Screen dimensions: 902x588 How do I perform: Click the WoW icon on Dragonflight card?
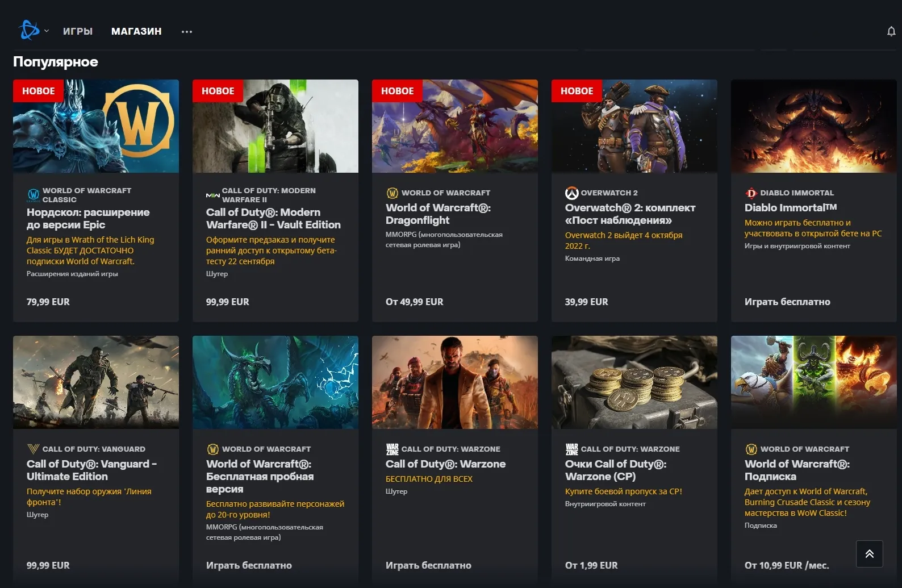pyautogui.click(x=392, y=193)
